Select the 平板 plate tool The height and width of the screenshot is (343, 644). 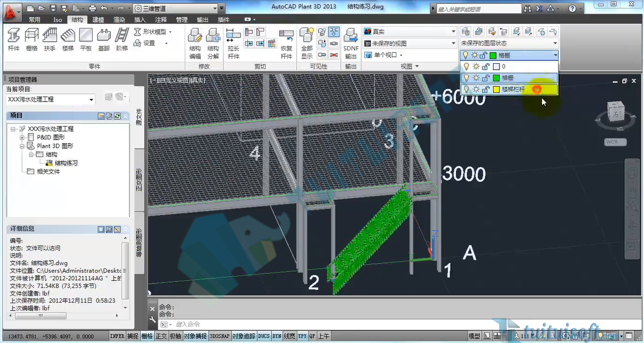pyautogui.click(x=86, y=40)
